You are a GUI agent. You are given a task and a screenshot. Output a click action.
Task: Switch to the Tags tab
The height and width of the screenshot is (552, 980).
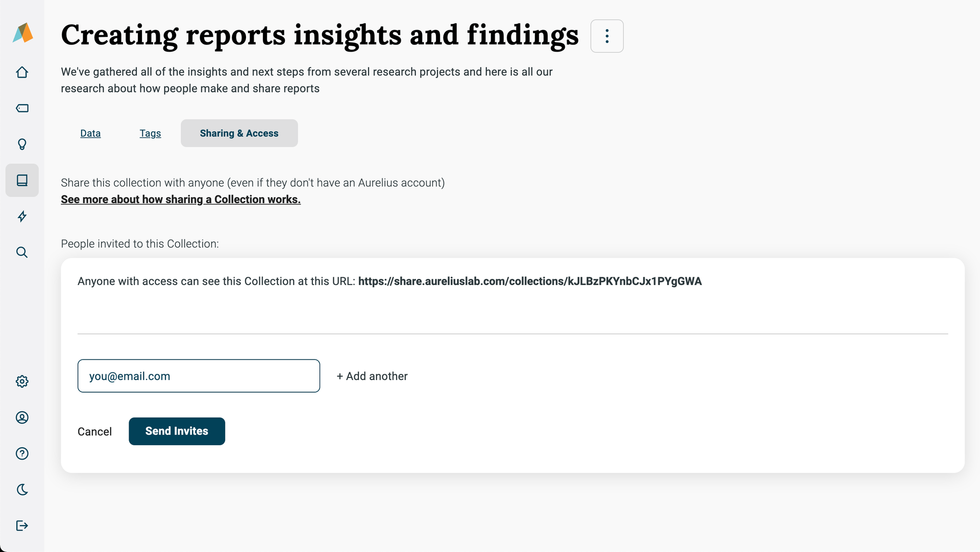(x=150, y=133)
